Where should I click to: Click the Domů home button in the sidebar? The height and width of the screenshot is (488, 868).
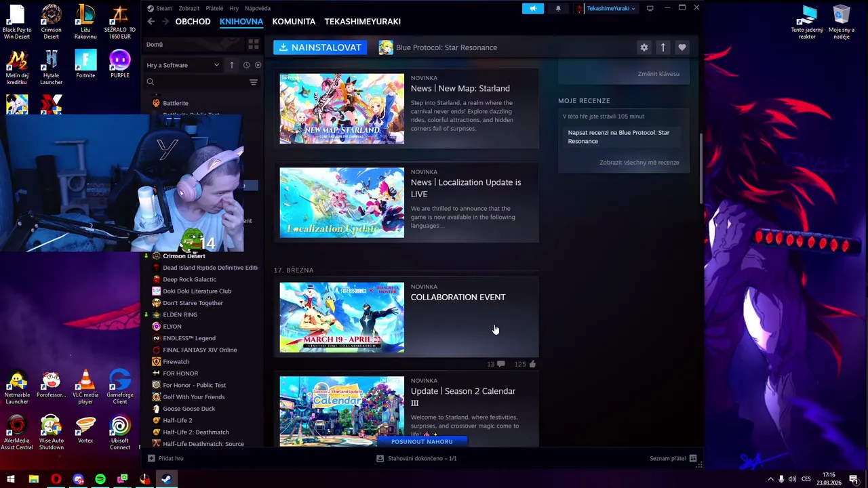point(193,45)
